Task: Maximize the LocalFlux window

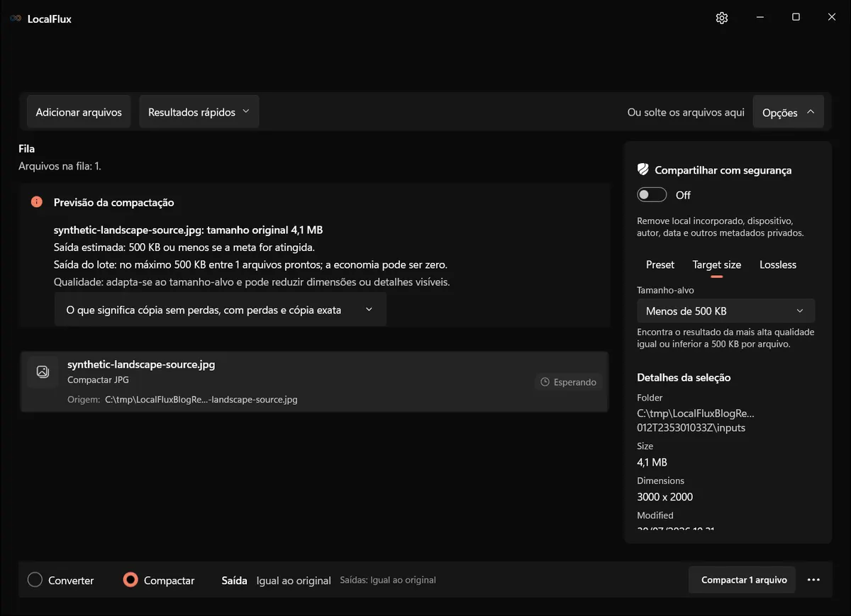Action: 796,18
